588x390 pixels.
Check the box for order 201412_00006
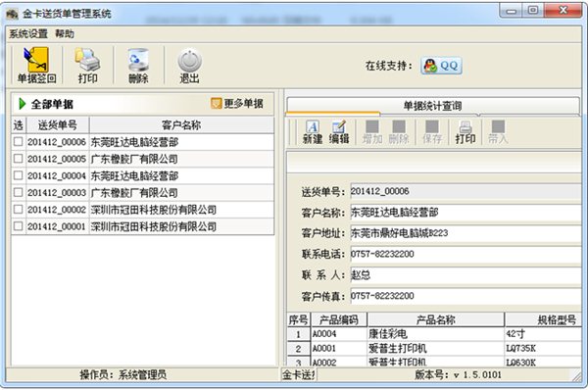tap(18, 142)
